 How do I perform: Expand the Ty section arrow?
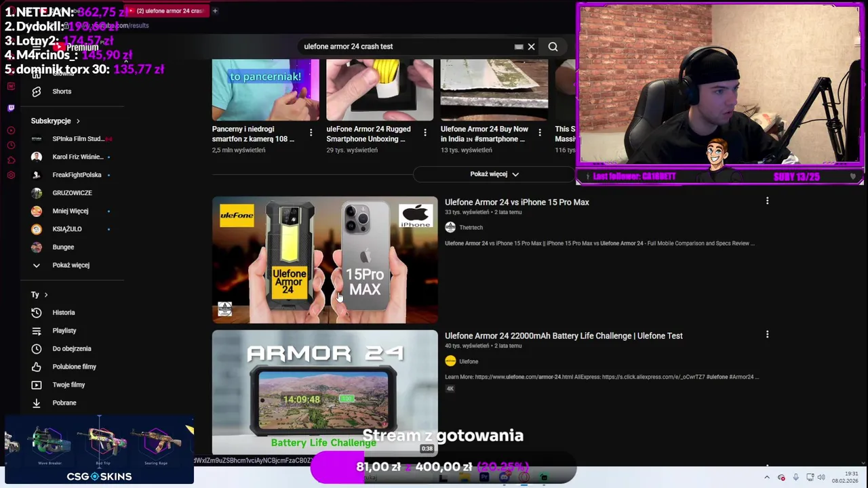45,295
